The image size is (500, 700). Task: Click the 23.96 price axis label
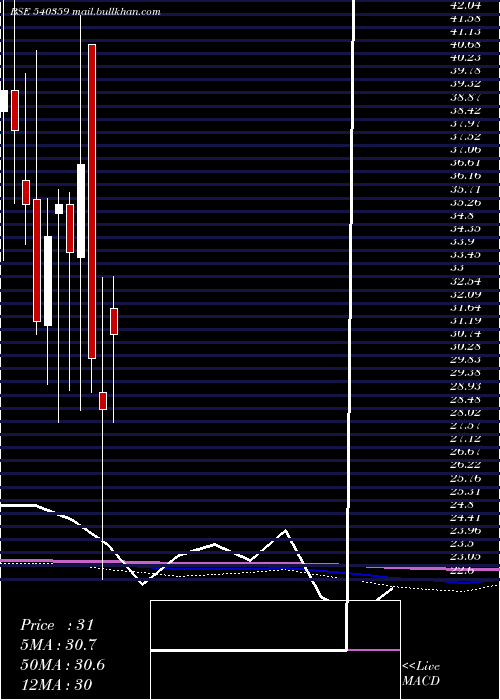(x=466, y=530)
